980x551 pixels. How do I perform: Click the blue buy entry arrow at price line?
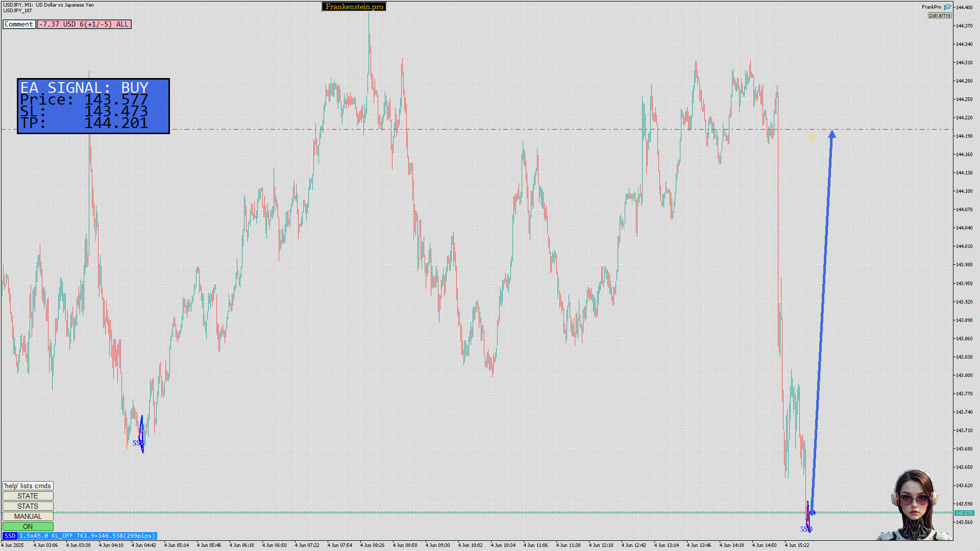point(813,512)
